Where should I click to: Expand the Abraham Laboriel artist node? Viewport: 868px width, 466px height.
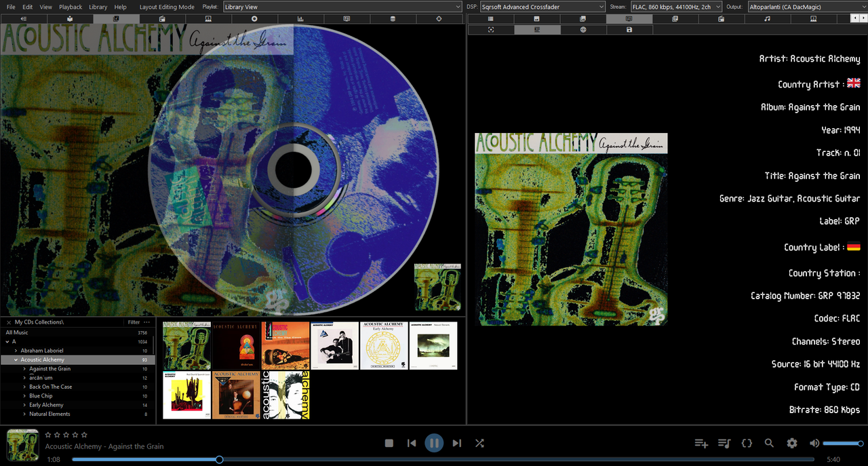click(16, 351)
